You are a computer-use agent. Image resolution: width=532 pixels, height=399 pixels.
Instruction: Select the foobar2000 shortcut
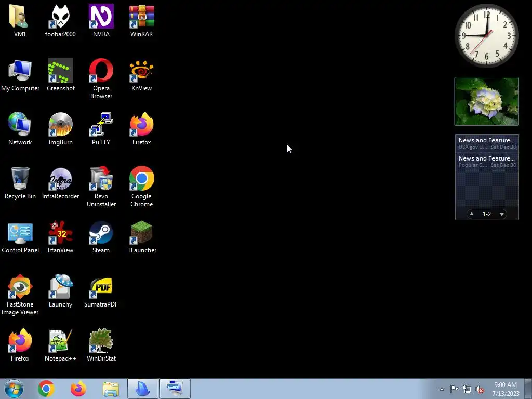click(60, 21)
